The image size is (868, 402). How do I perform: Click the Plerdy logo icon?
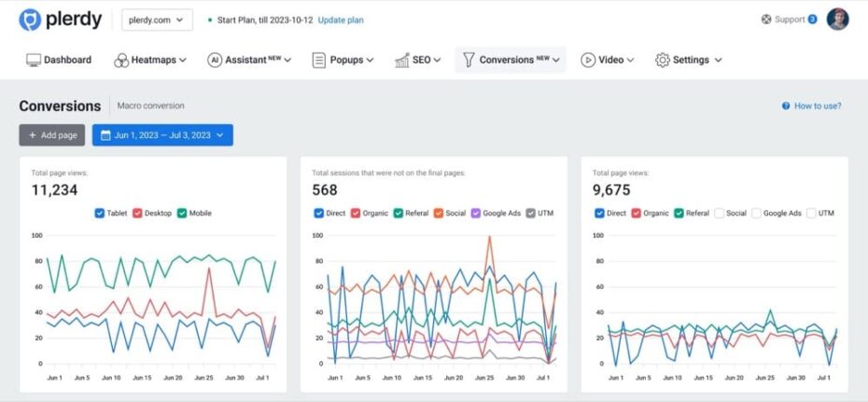pos(30,20)
